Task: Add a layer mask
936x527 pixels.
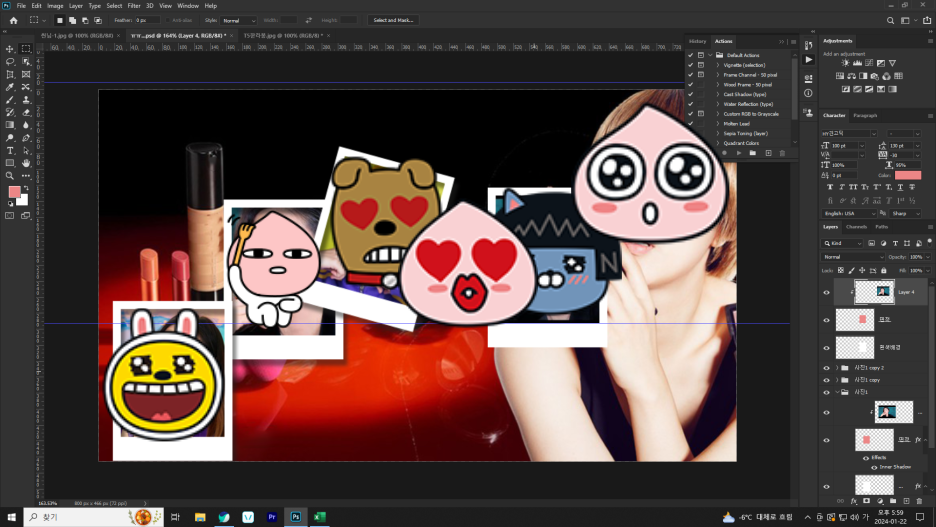Action: click(x=867, y=501)
